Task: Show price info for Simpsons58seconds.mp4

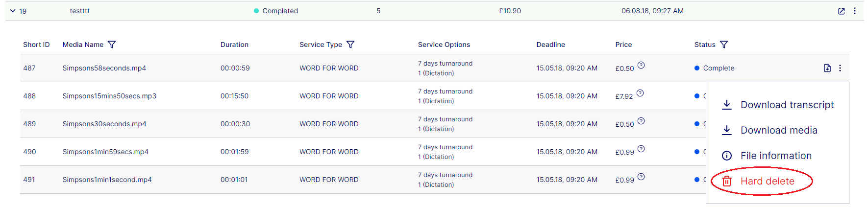Action: click(641, 65)
